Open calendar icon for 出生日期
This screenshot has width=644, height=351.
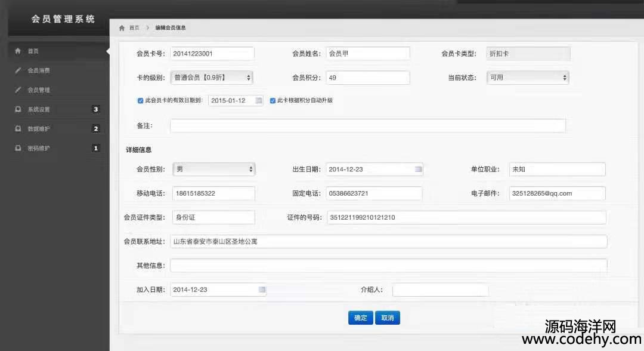(418, 169)
